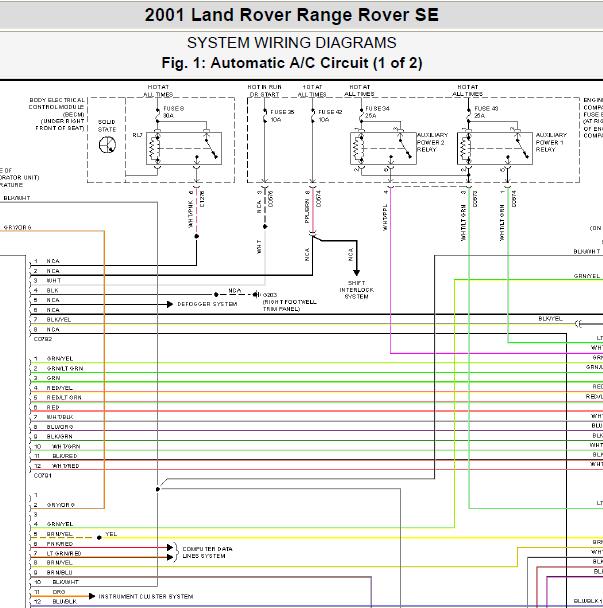The image size is (603, 608).
Task: Click the 'YEL' splice label
Action: 111,534
